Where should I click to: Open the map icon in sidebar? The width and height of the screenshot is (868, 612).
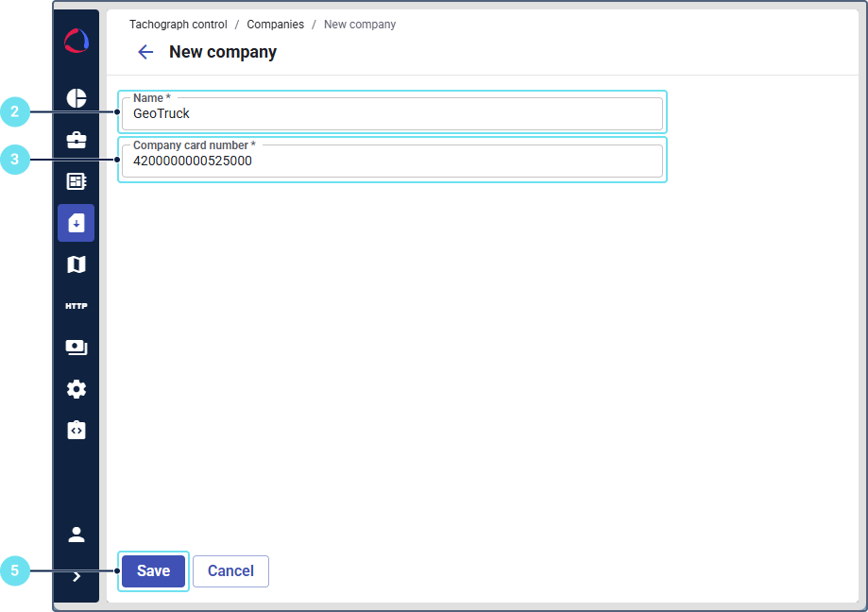pyautogui.click(x=77, y=264)
